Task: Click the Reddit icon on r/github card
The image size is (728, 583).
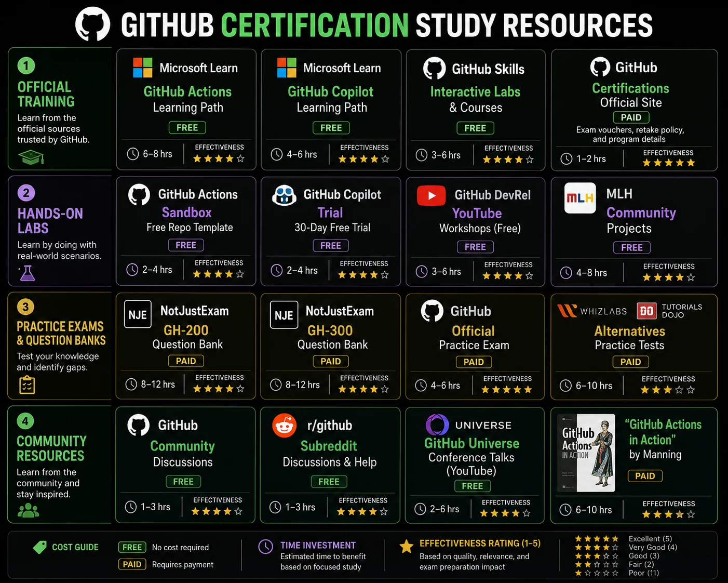Action: (x=285, y=426)
